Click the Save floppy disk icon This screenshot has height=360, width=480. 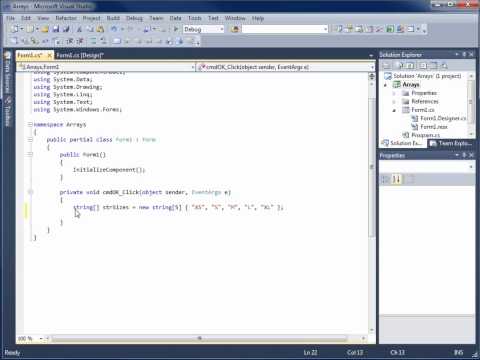(56, 29)
